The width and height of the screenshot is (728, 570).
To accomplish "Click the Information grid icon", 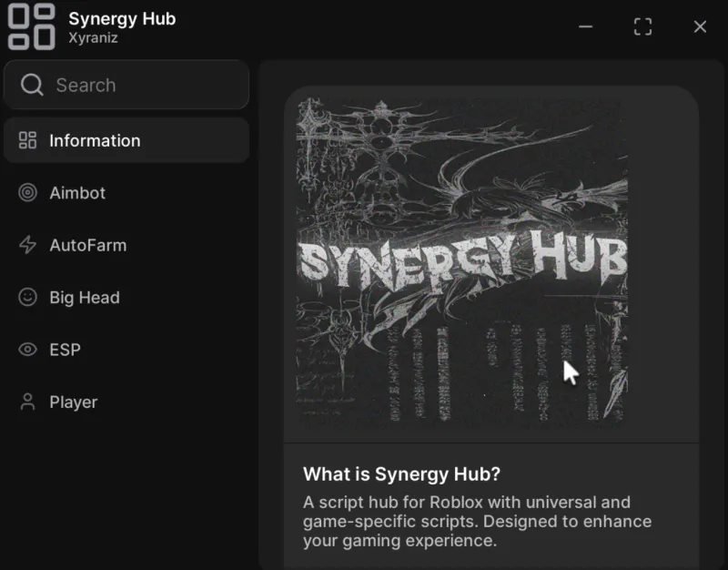I will [x=27, y=140].
